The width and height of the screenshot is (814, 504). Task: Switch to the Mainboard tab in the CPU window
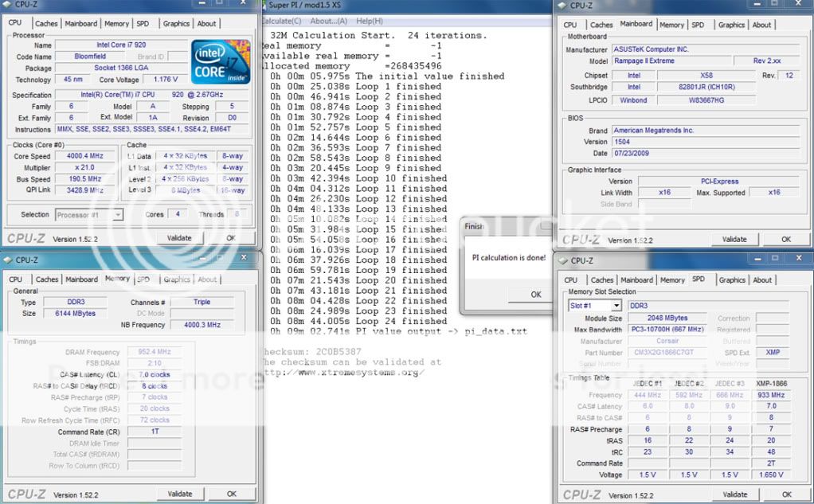(81, 23)
